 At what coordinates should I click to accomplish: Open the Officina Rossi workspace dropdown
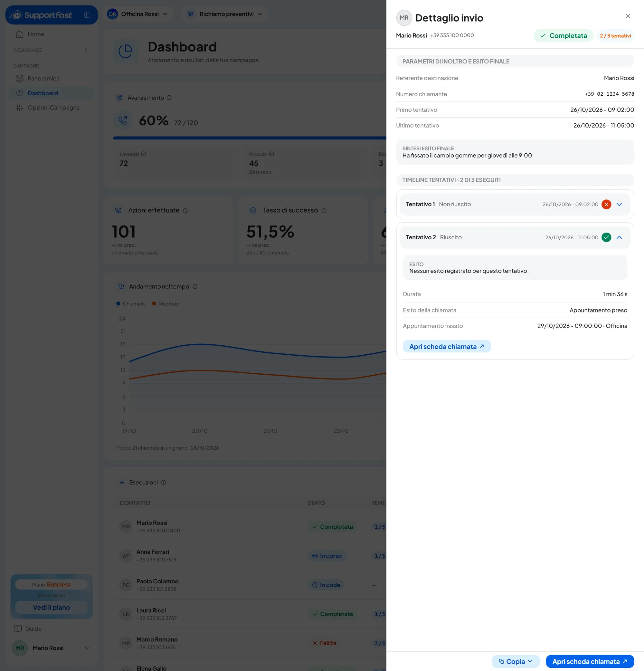pyautogui.click(x=137, y=14)
